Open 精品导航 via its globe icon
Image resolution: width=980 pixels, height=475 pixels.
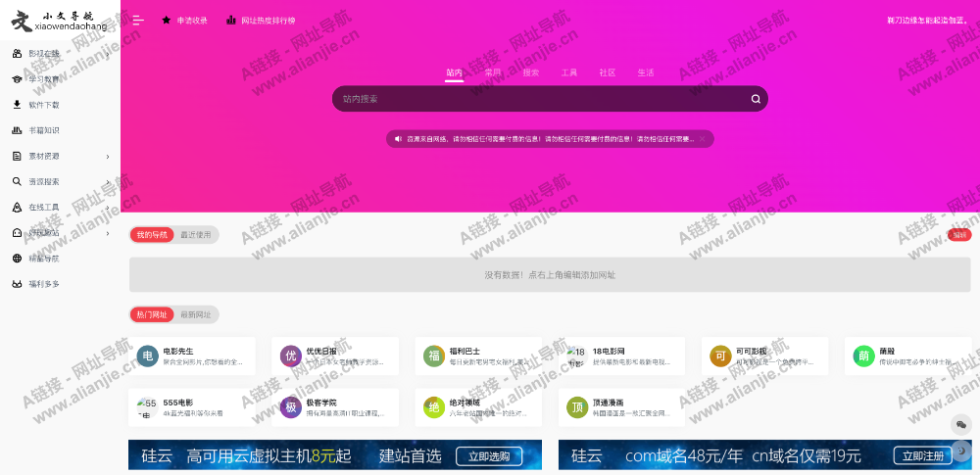[x=17, y=259]
